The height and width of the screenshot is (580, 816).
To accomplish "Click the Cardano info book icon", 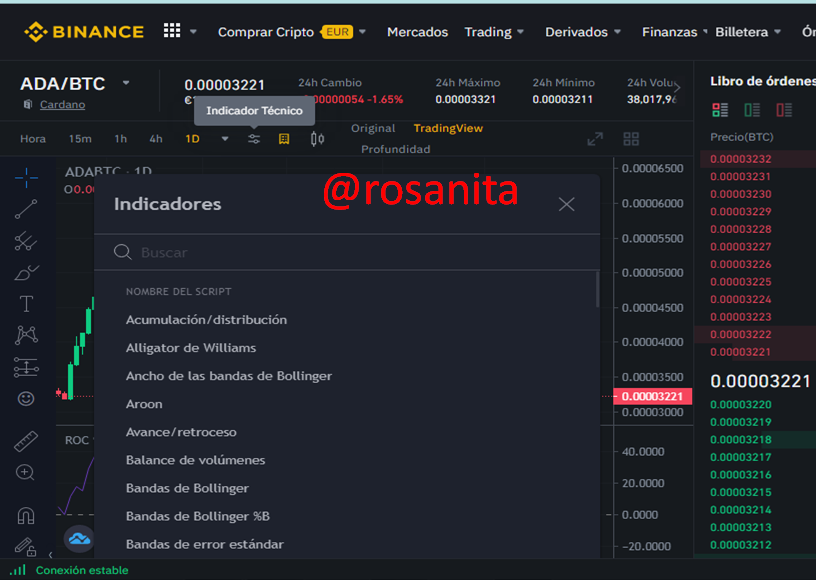I will pos(28,105).
